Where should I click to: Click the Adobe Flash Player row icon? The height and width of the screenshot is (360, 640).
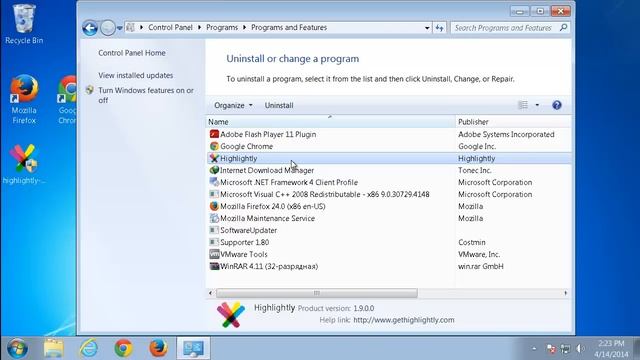(214, 134)
